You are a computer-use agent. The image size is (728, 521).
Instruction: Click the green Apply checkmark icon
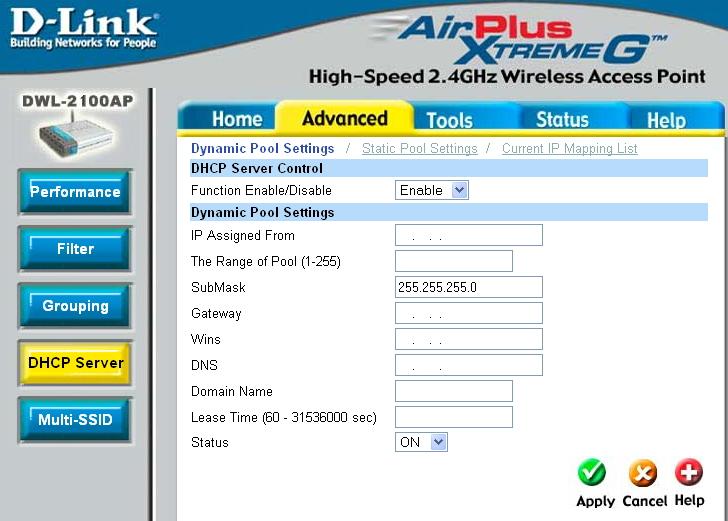tap(592, 472)
